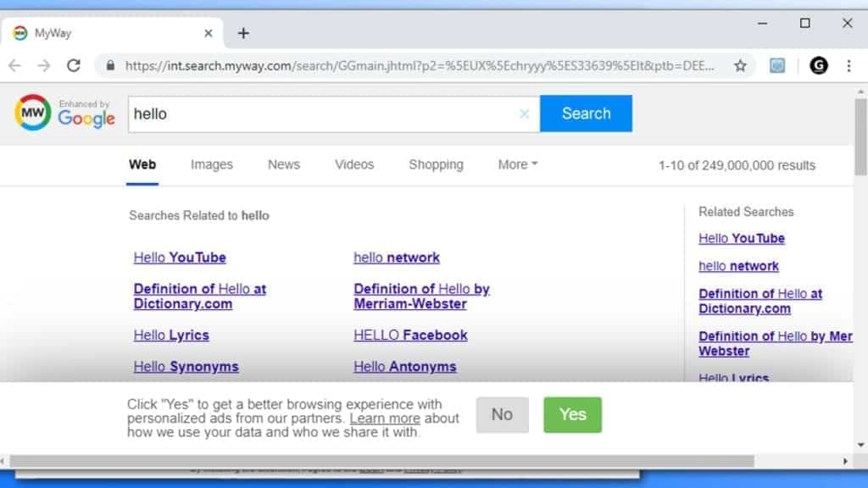
Task: Open Definition of Hello by Merriam-Webster main link
Action: (422, 296)
